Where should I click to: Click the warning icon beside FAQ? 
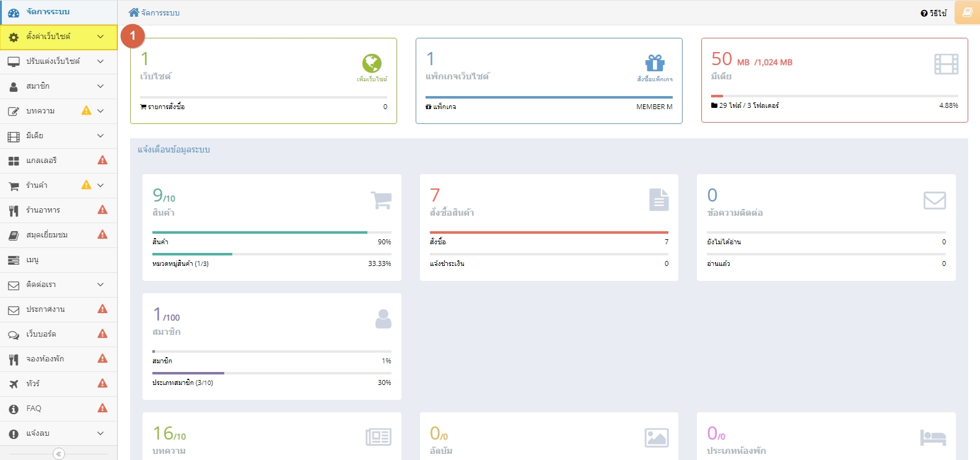point(103,408)
